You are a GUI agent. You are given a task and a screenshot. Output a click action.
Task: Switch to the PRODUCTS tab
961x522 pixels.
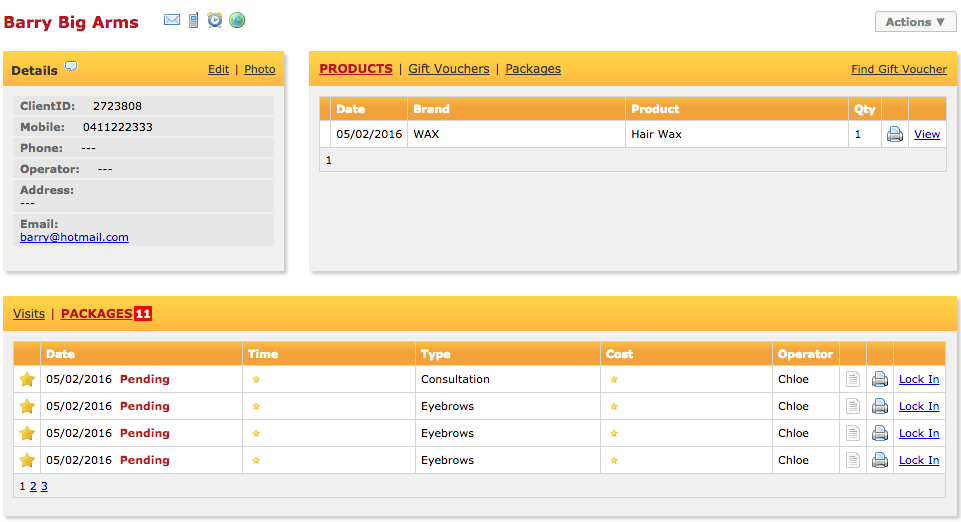click(356, 69)
